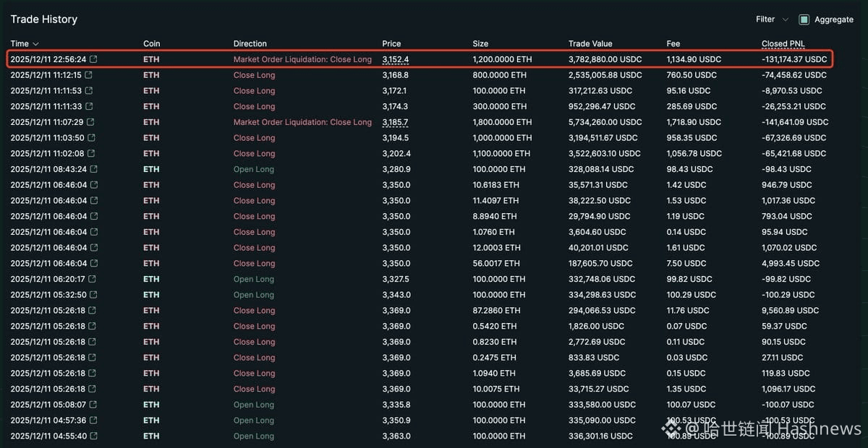868x448 pixels.
Task: Open external link for 04:57:36 trade
Action: click(x=93, y=421)
